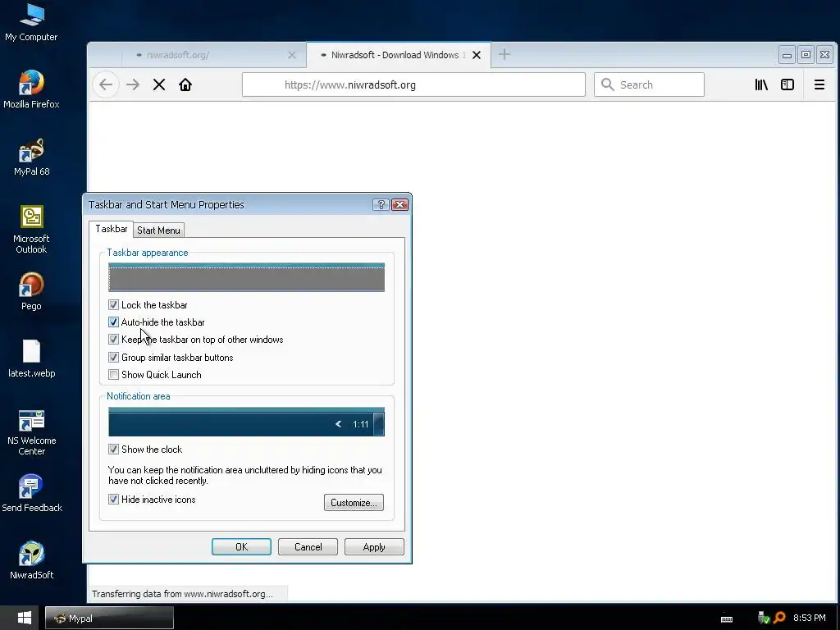Click the taskbar appearance preview image

coord(246,277)
